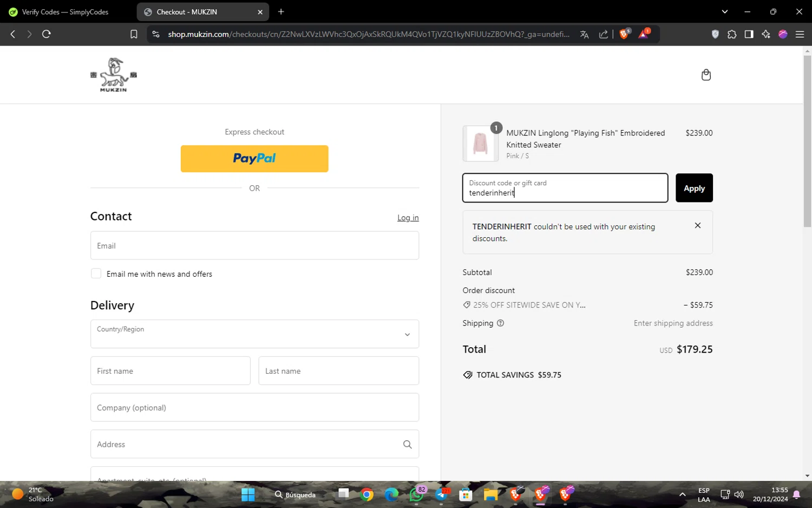Open WhatsApp from the taskbar
The height and width of the screenshot is (508, 812).
(416, 494)
